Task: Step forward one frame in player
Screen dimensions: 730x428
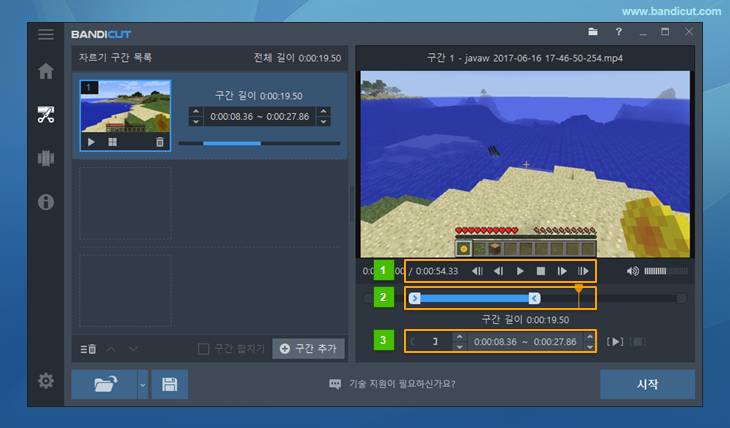Action: pos(562,271)
